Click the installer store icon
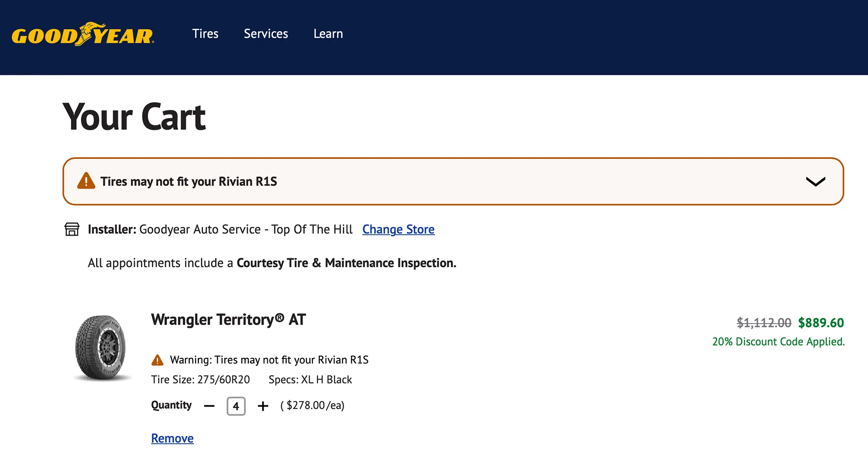Screen dimensions: 868x456 (72, 229)
